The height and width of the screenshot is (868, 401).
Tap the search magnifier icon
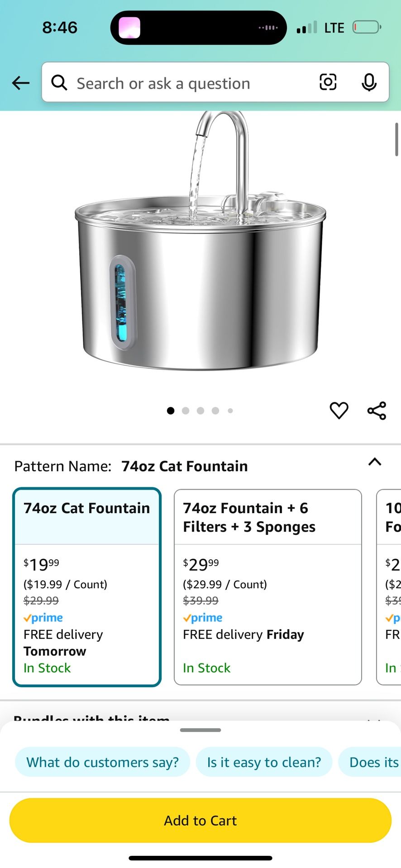coord(59,83)
